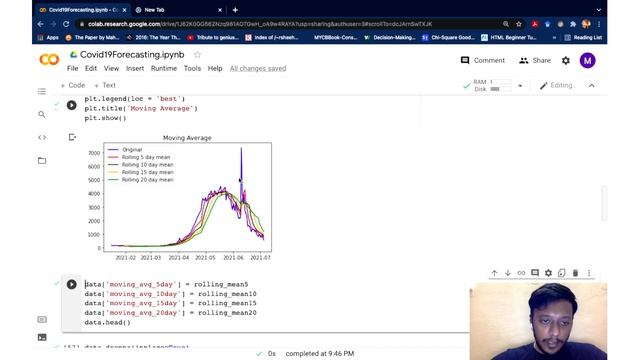Copy link to the cell
Image resolution: width=640 pixels, height=360 pixels.
tap(521, 273)
